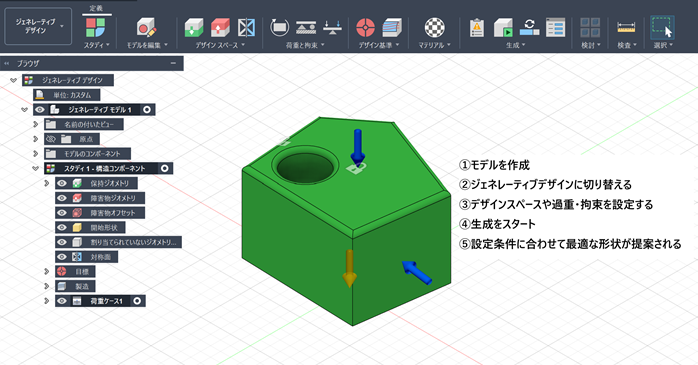
Task: Minimize the ブラウザ panel with minus button
Action: (x=173, y=64)
